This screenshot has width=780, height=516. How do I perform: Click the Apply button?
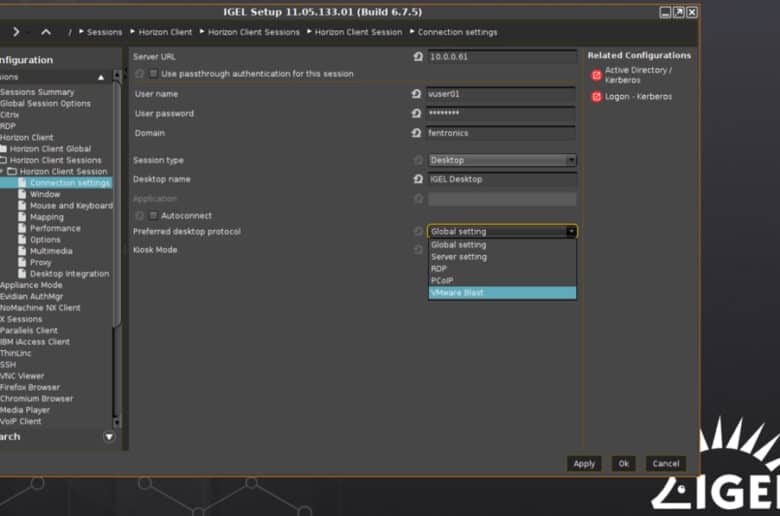click(x=584, y=464)
